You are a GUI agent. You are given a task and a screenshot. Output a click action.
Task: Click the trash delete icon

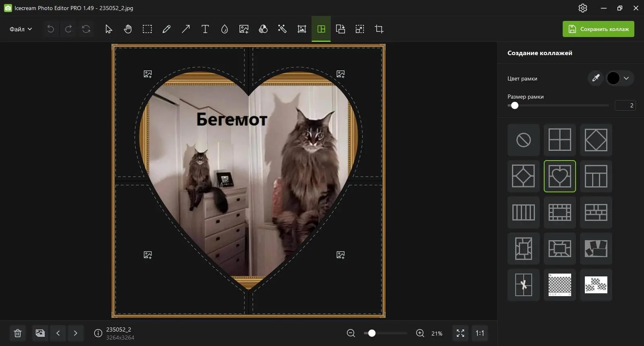tap(18, 333)
